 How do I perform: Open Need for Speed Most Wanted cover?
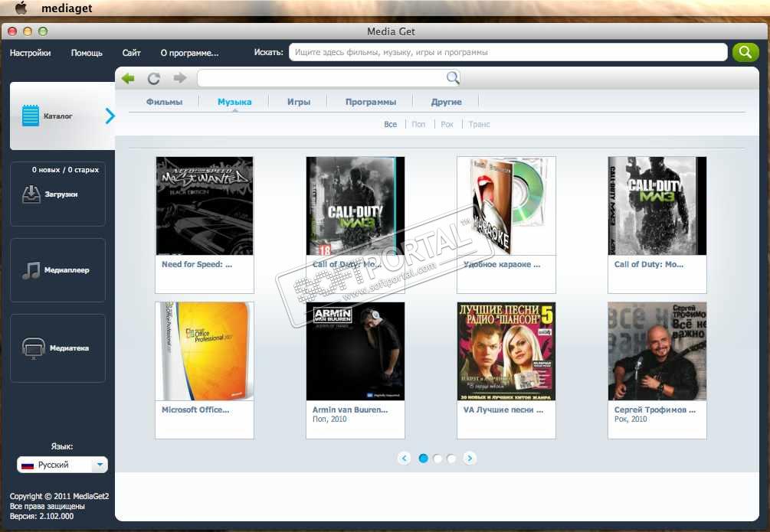(x=205, y=206)
